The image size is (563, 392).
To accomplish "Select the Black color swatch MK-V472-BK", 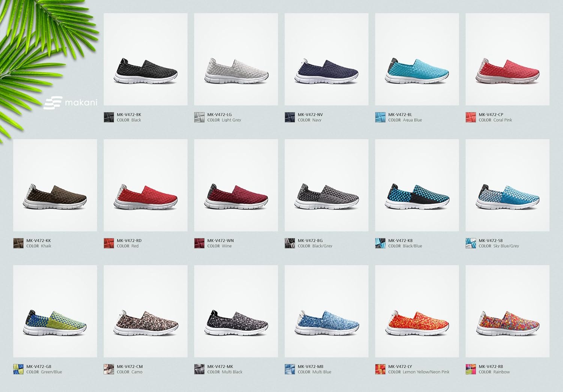I will point(109,117).
